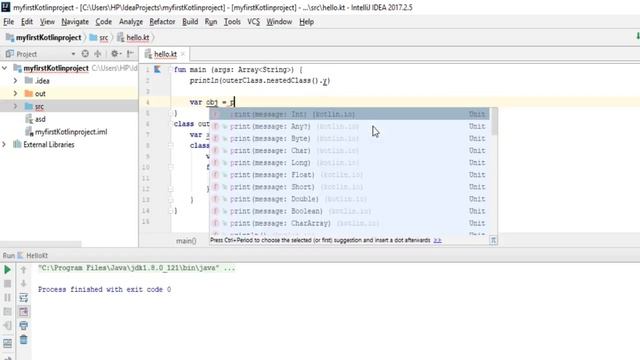Open the Help menu
640x360 pixels.
pos(307,22)
